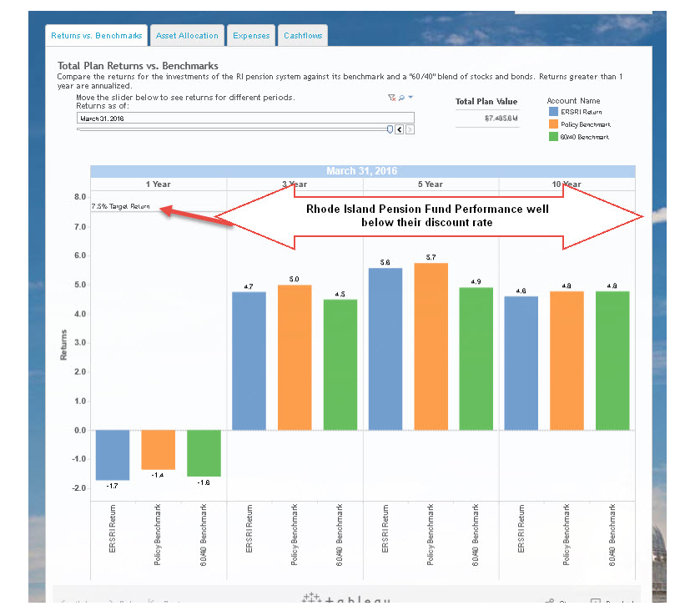
Task: Switch to the Cashflows tab
Action: (303, 36)
